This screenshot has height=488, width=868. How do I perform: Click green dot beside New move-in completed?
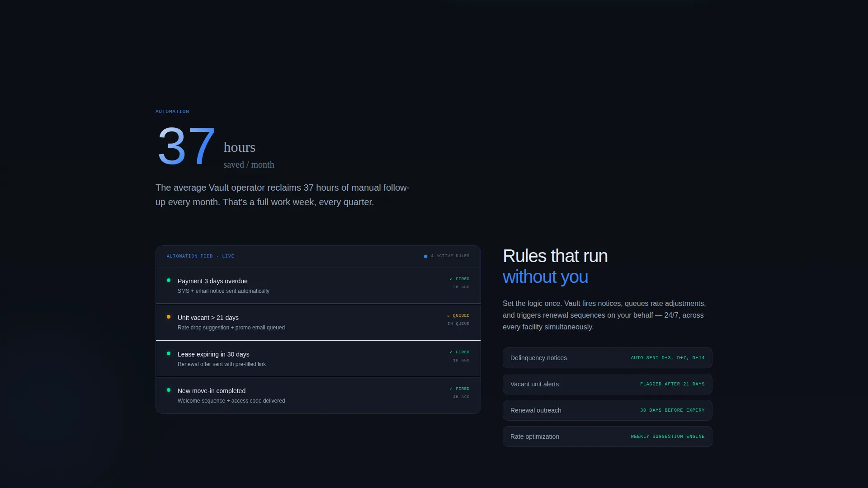[169, 390]
